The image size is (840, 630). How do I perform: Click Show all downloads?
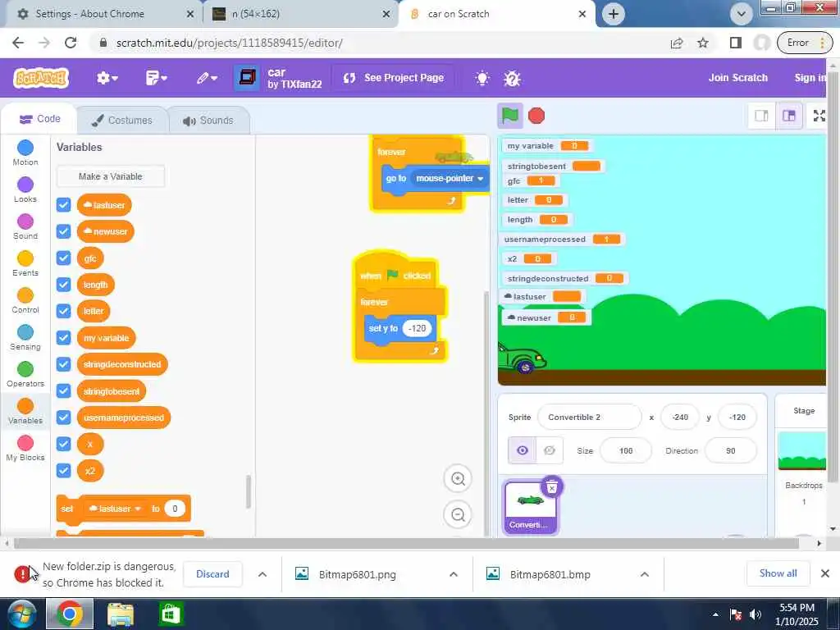[778, 573]
